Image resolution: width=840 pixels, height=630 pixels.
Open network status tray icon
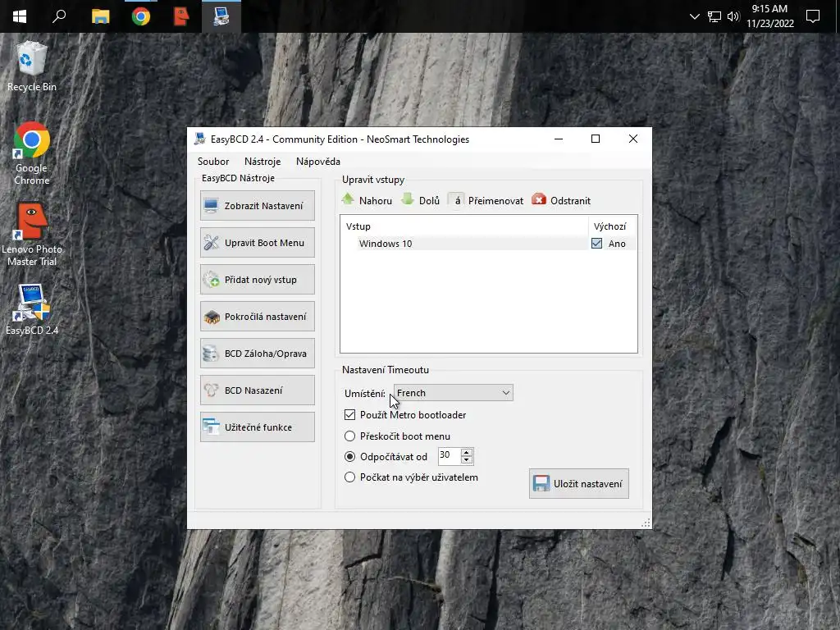pyautogui.click(x=714, y=16)
